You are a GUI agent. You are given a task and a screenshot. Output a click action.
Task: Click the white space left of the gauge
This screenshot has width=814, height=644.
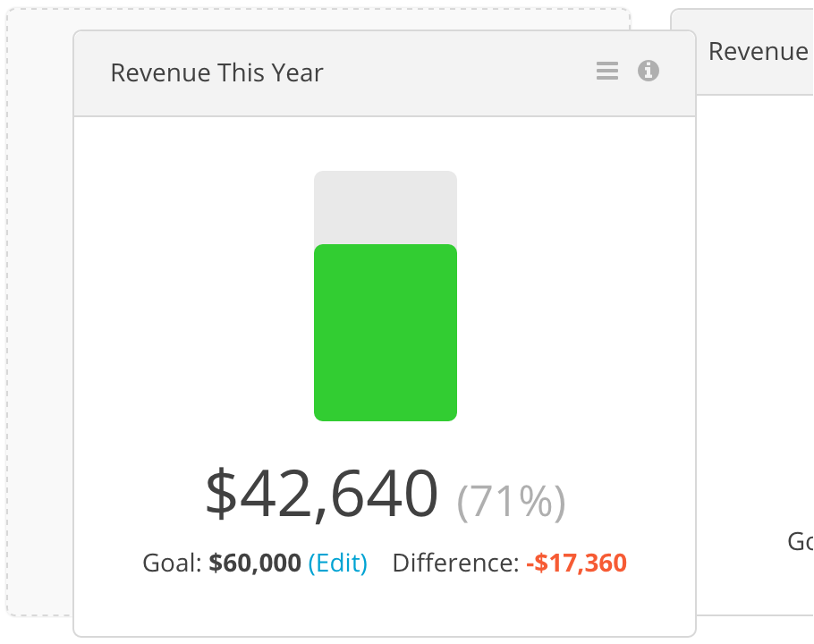[193, 296]
